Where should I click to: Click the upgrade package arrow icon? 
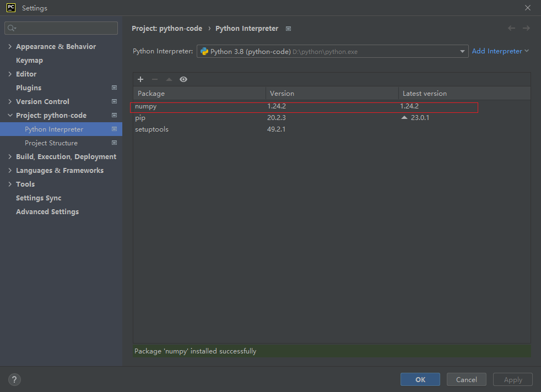coord(169,79)
